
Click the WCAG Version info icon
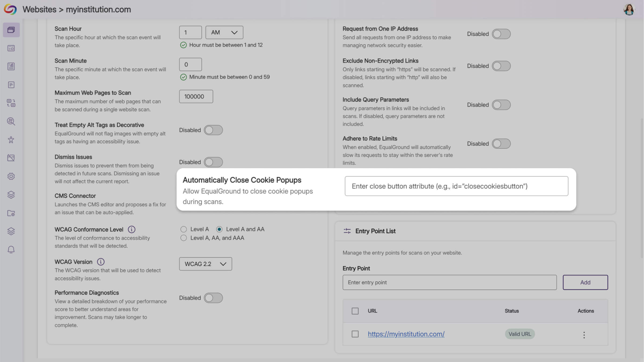click(101, 262)
